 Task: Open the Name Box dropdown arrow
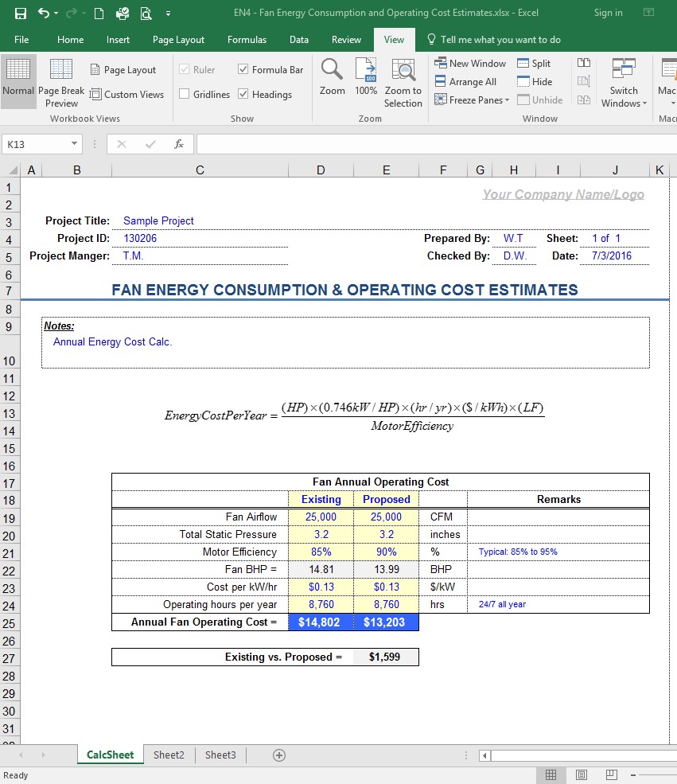click(74, 144)
